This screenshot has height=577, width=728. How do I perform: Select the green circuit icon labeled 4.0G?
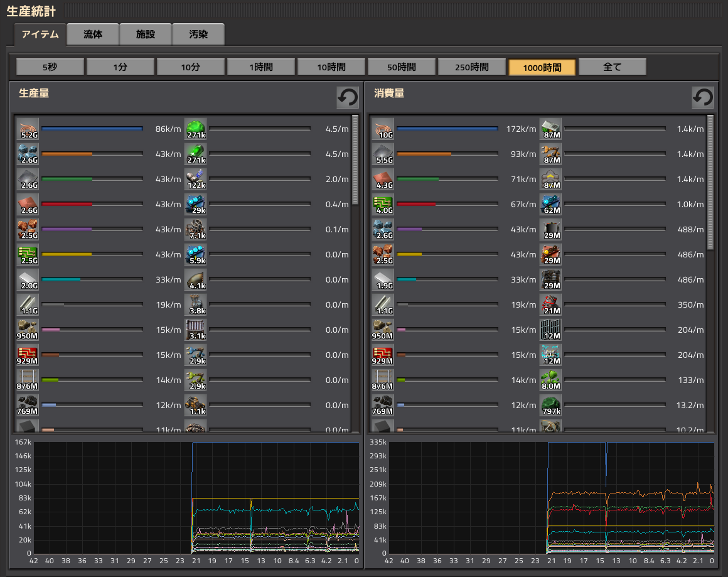click(383, 204)
